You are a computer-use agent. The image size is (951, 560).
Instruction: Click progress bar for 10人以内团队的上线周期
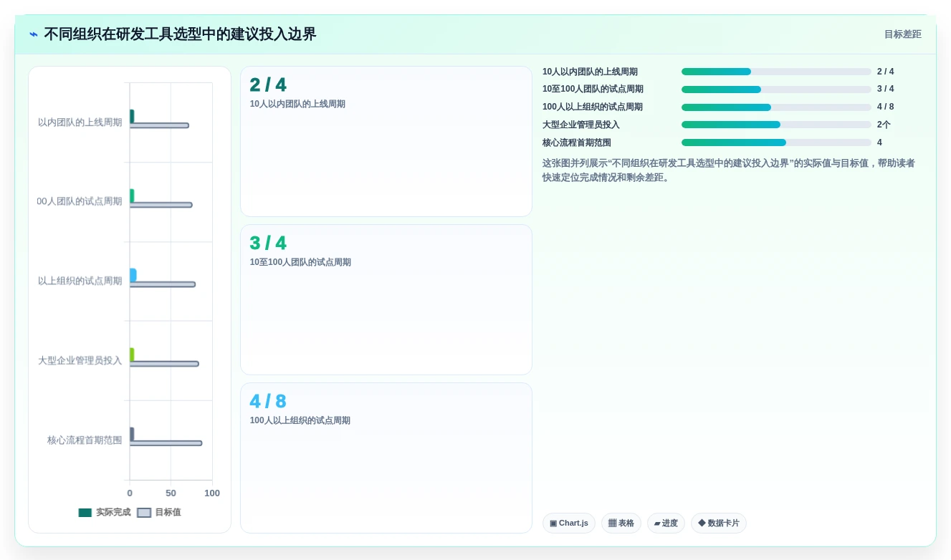click(x=776, y=72)
